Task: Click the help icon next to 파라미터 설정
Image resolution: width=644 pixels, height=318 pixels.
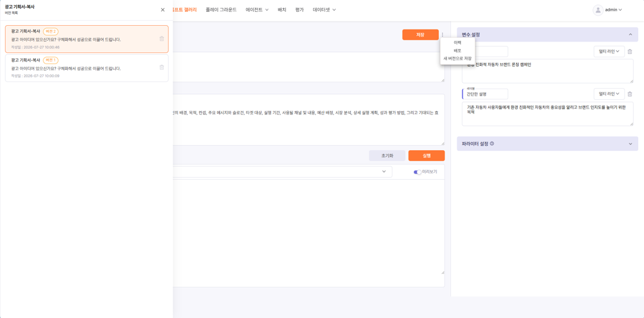Action: [492, 144]
